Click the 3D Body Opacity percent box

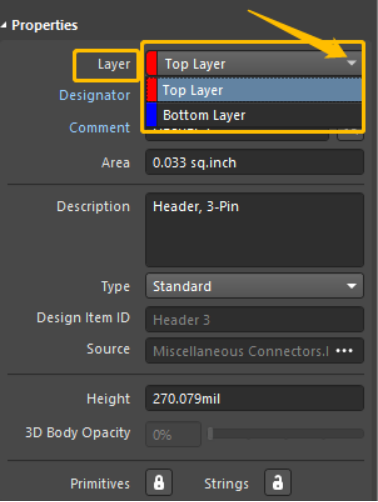(173, 434)
